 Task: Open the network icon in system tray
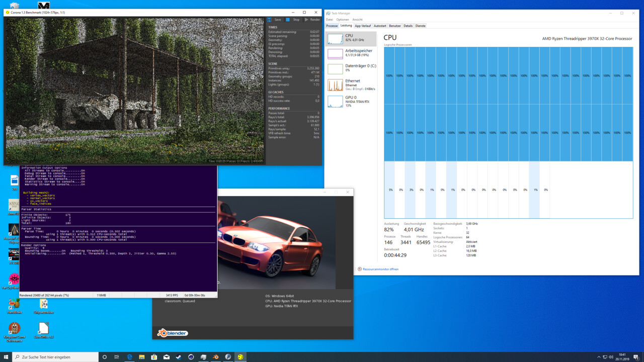(605, 357)
